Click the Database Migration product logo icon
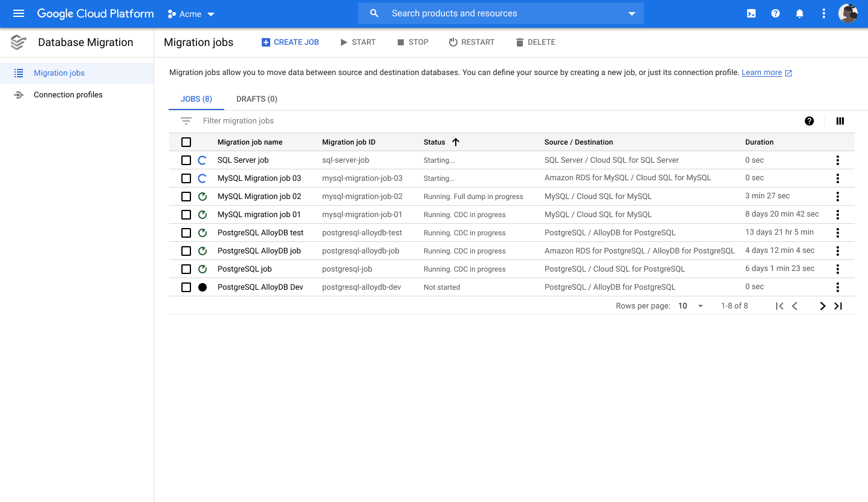The image size is (868, 502). point(19,42)
